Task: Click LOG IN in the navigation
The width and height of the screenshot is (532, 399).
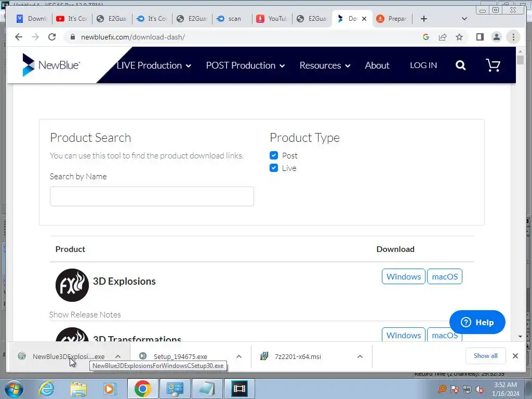Action: click(423, 65)
